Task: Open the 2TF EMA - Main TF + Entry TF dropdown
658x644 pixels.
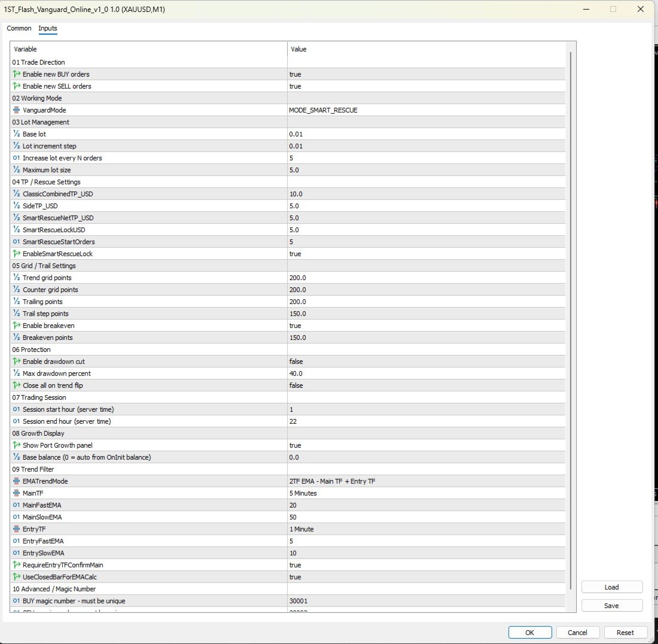Action: pos(427,481)
